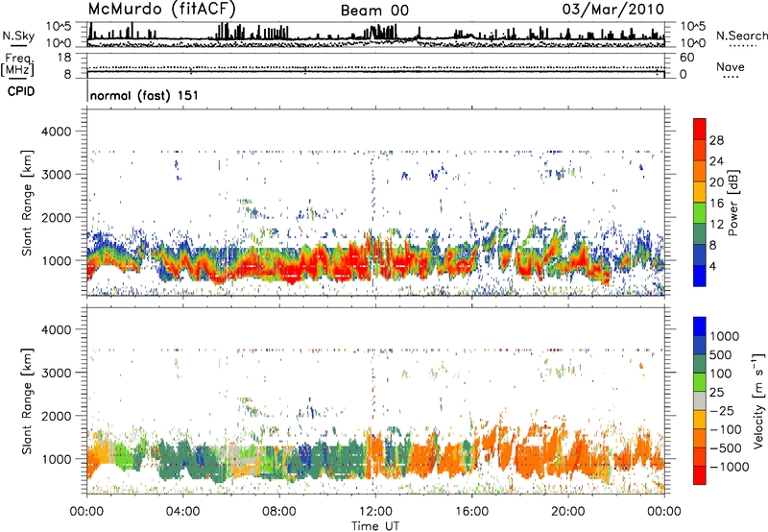Click the frequency strip plot panel
This screenshot has height=532, width=768.
[375, 65]
